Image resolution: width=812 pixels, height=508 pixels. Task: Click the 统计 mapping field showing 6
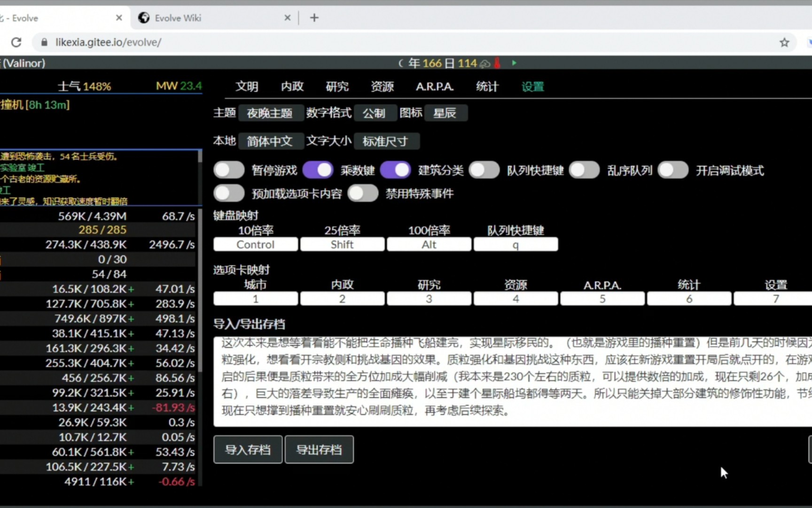(x=689, y=299)
